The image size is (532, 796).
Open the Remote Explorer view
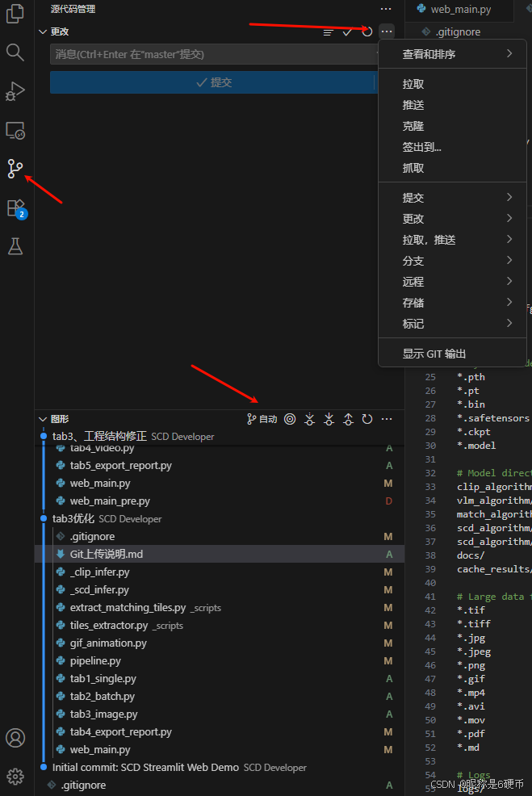tap(15, 131)
